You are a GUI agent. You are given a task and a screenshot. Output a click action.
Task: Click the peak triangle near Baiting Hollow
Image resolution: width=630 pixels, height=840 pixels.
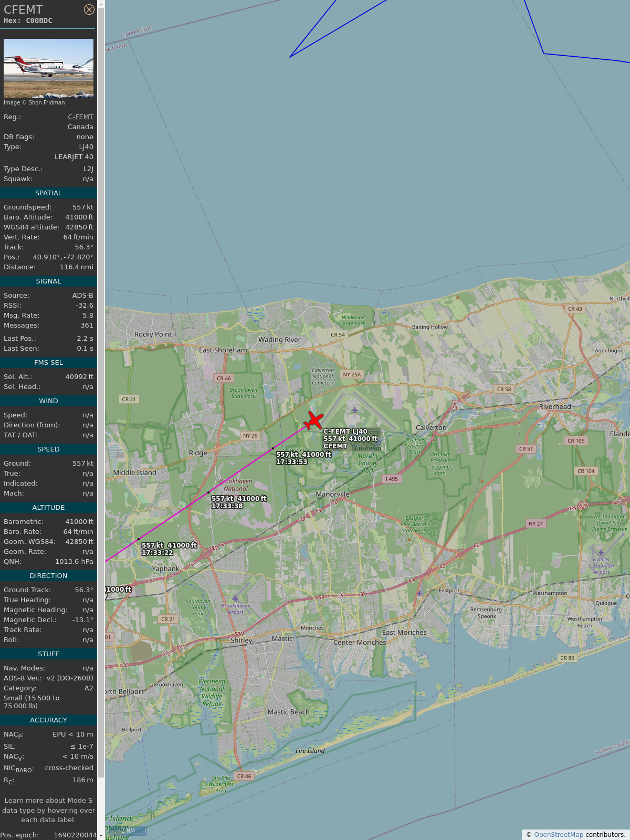click(x=458, y=297)
